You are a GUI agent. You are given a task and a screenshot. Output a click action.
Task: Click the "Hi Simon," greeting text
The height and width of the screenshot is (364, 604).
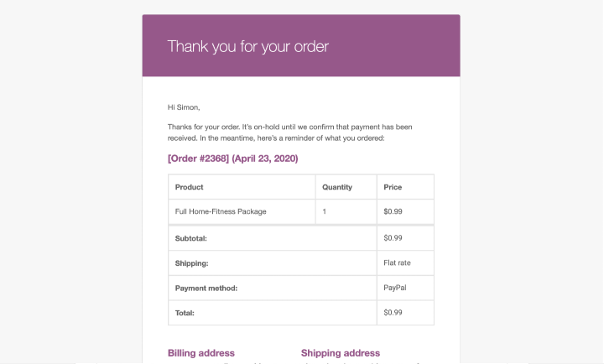[184, 107]
